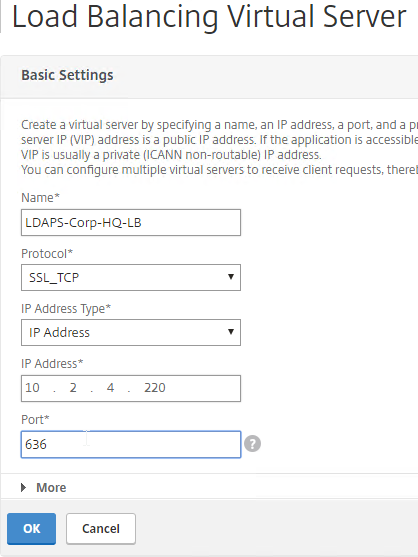
Task: Confirm settings with the OK button
Action: (31, 529)
